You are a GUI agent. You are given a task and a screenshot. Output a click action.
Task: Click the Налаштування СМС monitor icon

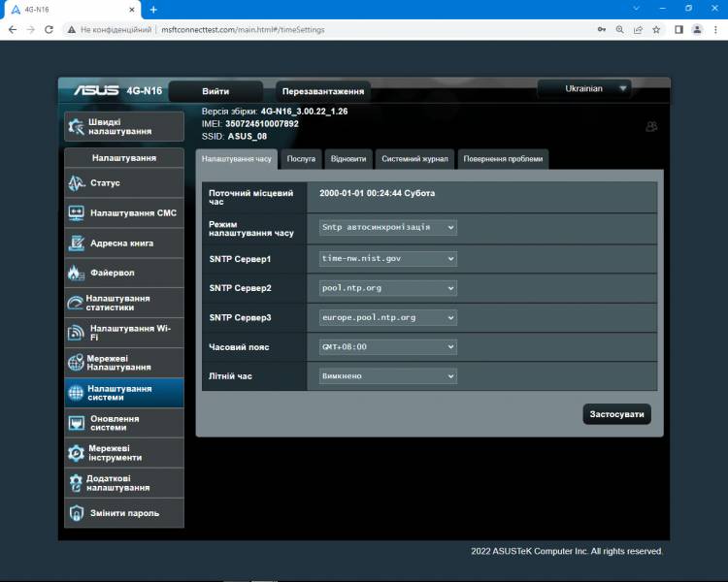(x=76, y=213)
